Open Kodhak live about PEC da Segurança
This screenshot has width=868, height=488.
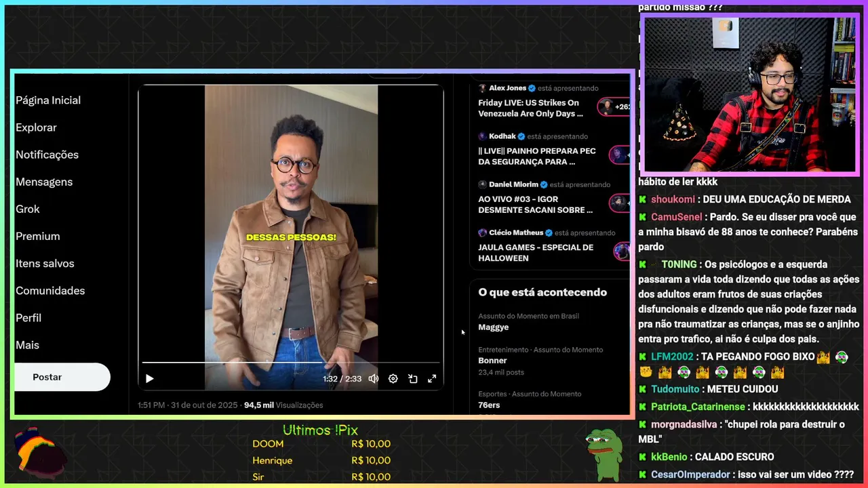coord(536,157)
